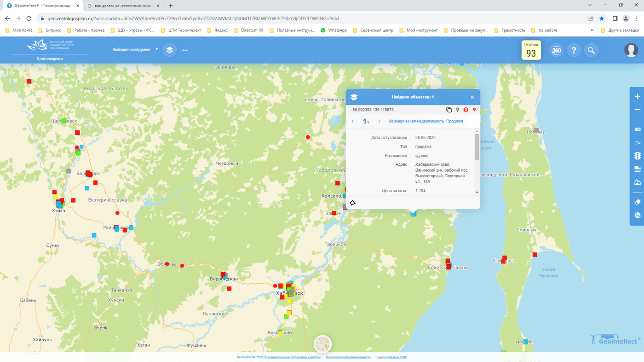Click the red pin icon in popup
The image size is (644, 362).
pyautogui.click(x=474, y=110)
